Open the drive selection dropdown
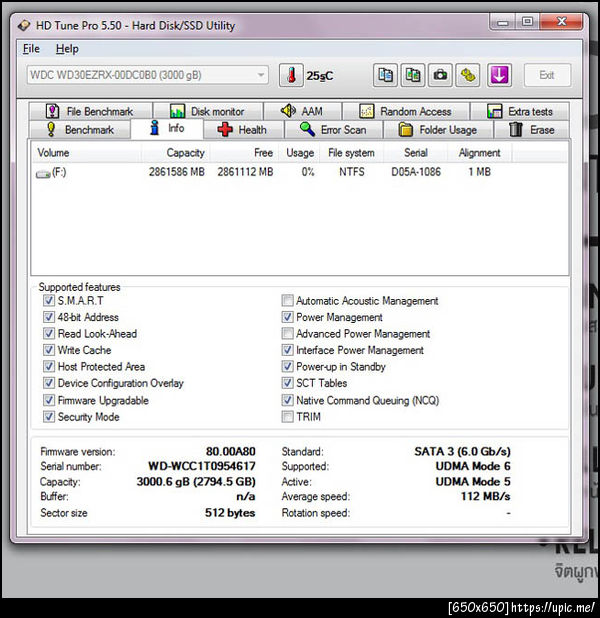Image resolution: width=600 pixels, height=618 pixels. pos(148,75)
